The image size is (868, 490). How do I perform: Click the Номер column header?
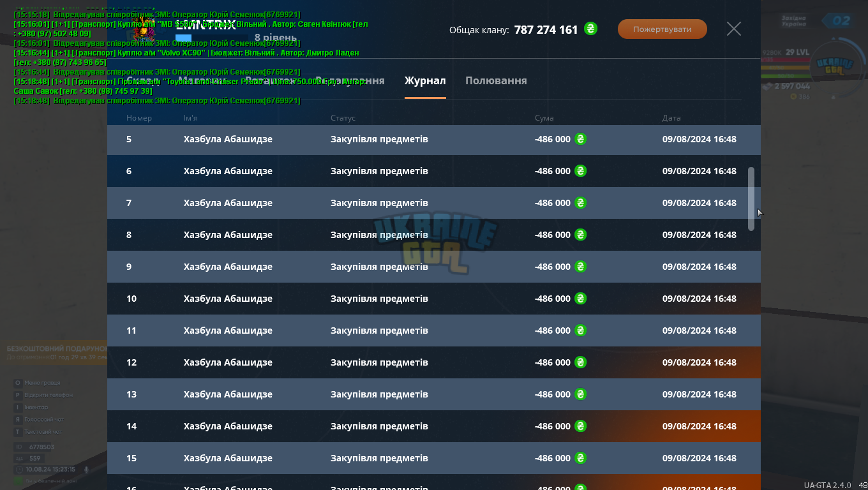pyautogui.click(x=139, y=118)
